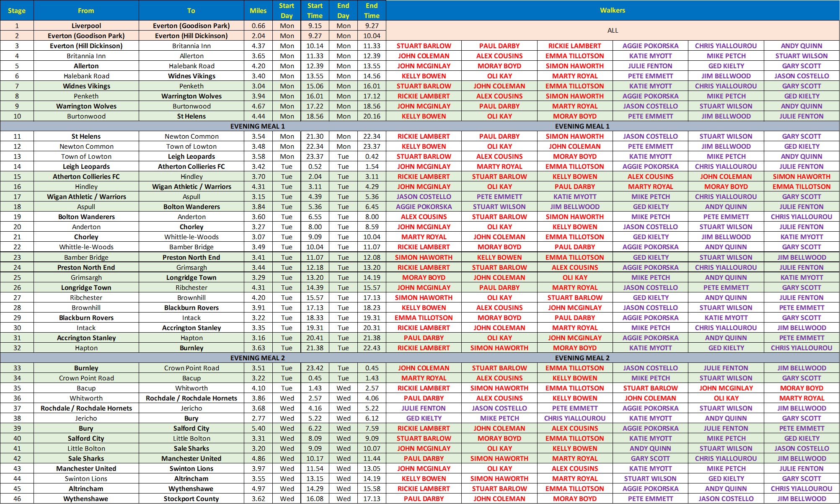Select ANDY QUINN in stage 3 row
The height and width of the screenshot is (504, 840).
coord(801,46)
